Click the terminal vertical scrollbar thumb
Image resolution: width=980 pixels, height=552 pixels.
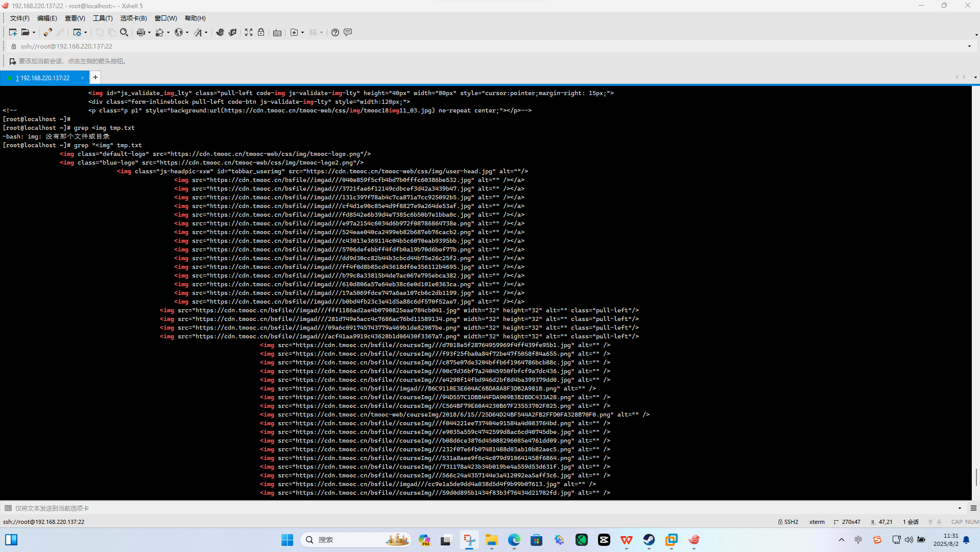(976, 477)
